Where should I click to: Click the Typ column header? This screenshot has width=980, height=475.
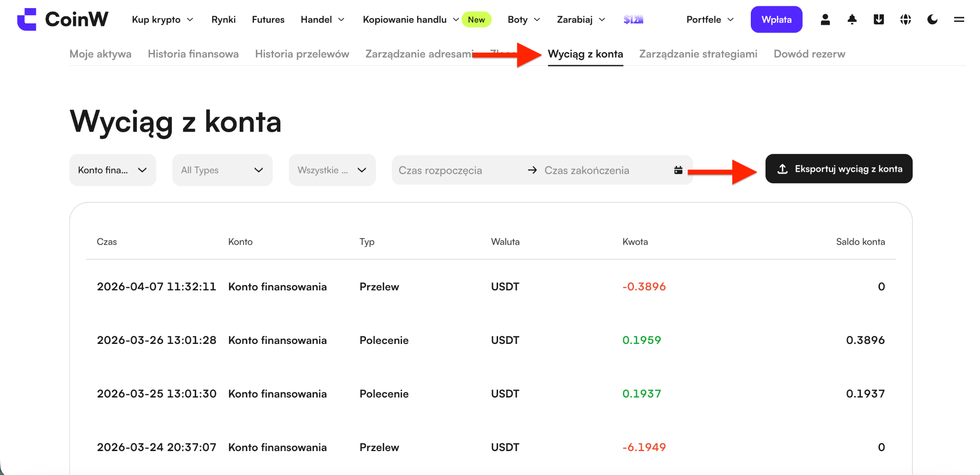pyautogui.click(x=367, y=242)
